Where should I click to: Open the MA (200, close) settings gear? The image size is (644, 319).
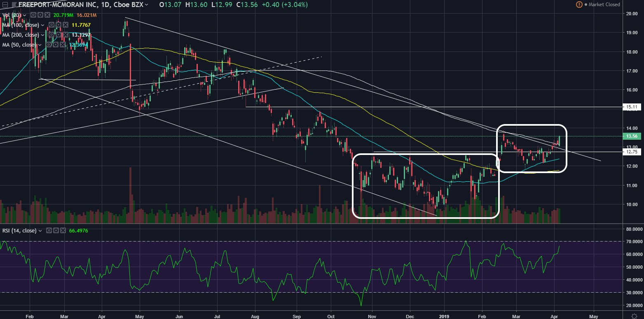[59, 35]
